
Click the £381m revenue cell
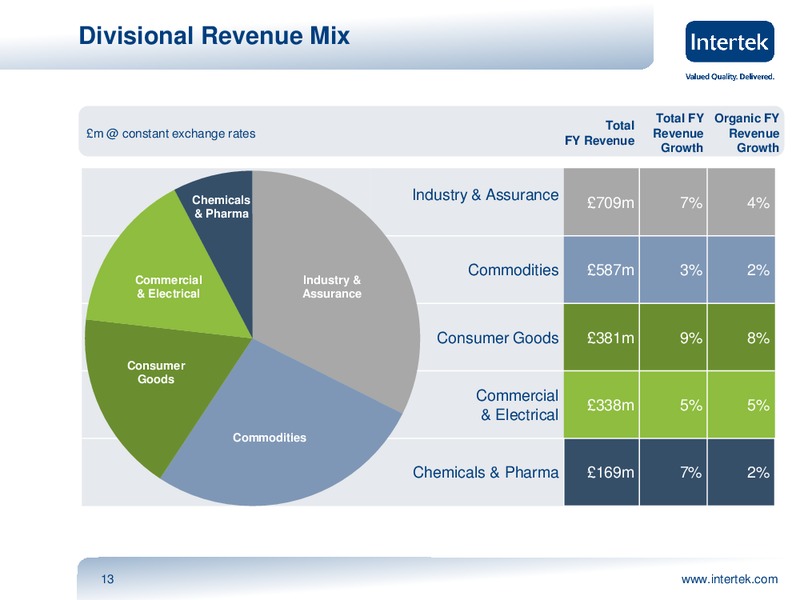click(601, 338)
